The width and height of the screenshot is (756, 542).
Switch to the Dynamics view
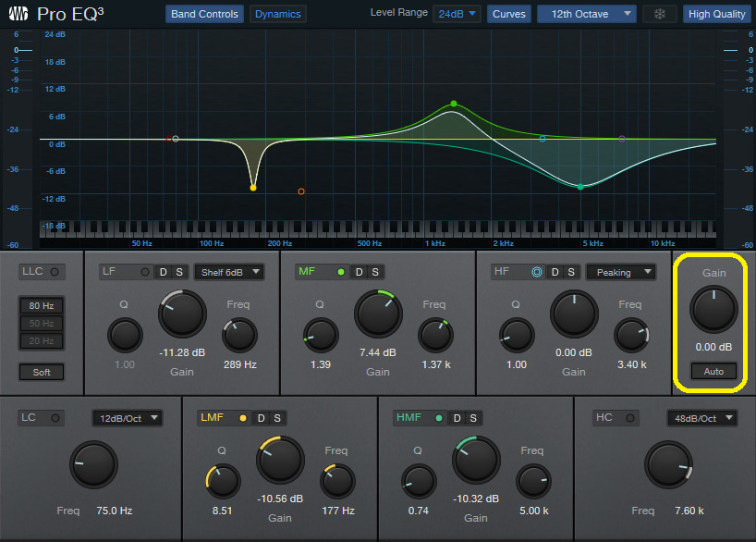(277, 14)
